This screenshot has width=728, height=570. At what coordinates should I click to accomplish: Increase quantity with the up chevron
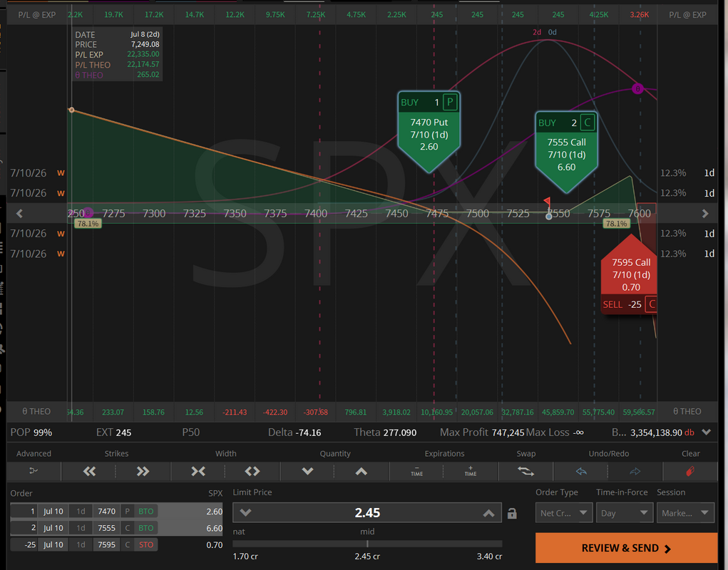click(x=362, y=471)
